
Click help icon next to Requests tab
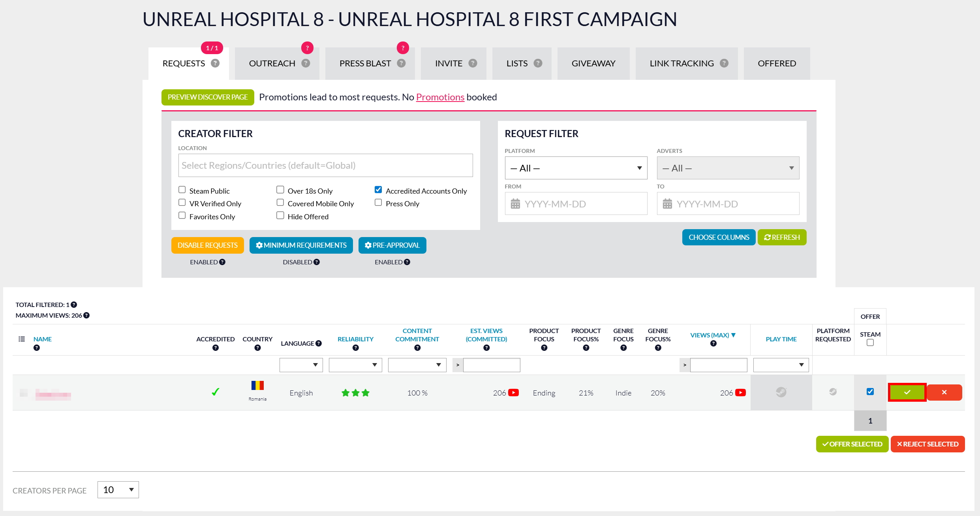click(x=215, y=63)
